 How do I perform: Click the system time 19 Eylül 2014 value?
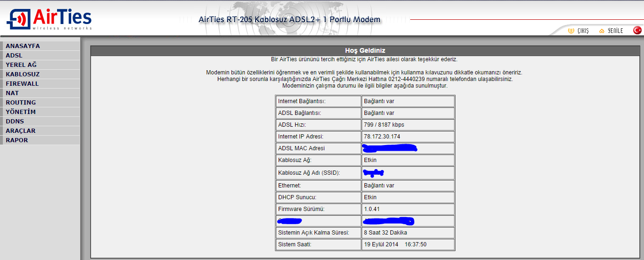pos(395,244)
